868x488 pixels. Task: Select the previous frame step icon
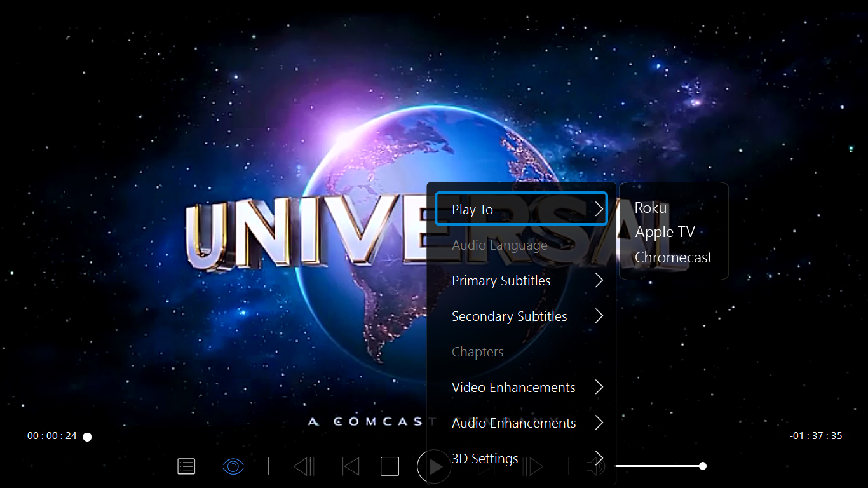coord(304,466)
